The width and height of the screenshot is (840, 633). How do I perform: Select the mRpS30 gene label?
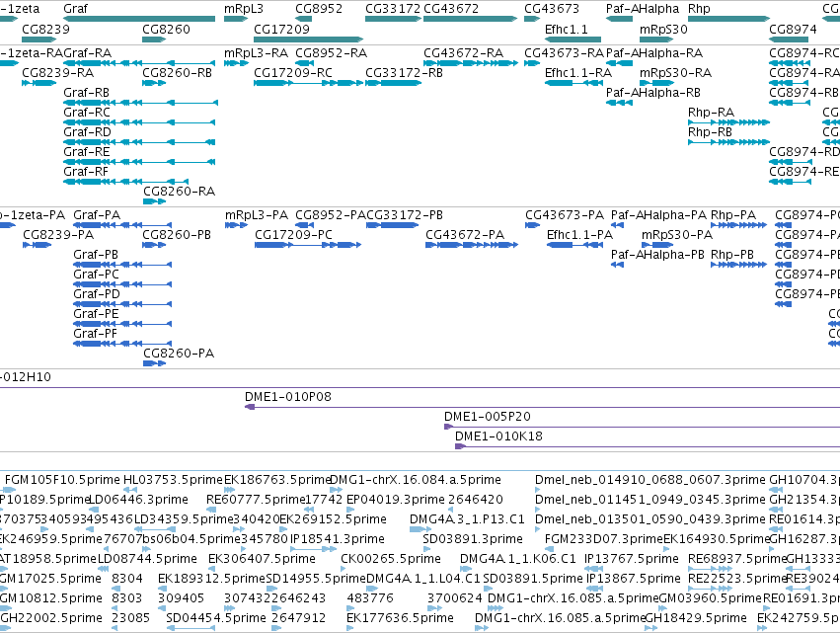(663, 29)
